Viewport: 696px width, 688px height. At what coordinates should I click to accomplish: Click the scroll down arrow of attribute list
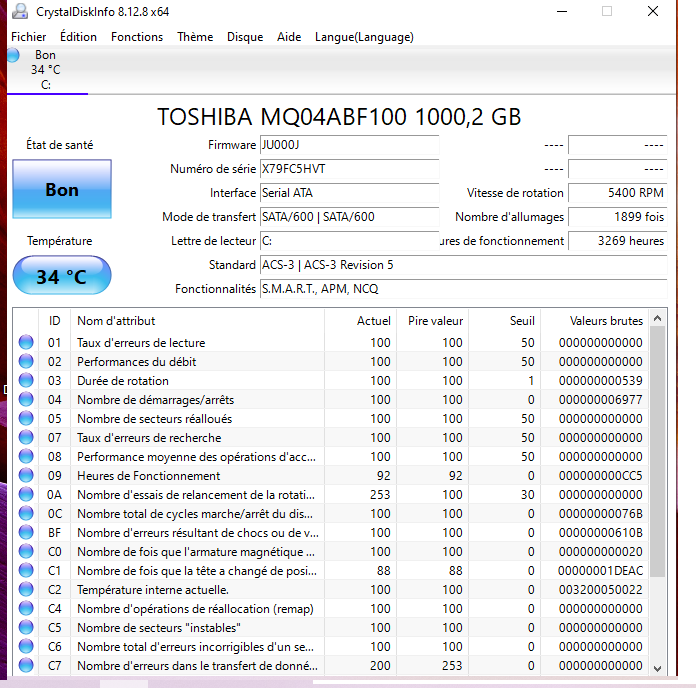coord(657,668)
